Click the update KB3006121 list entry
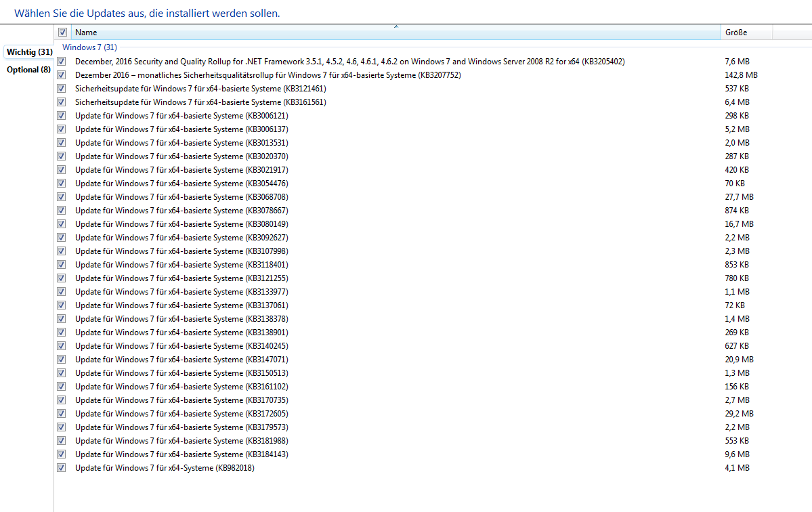Screen dimensions: 812x512 click(x=181, y=116)
